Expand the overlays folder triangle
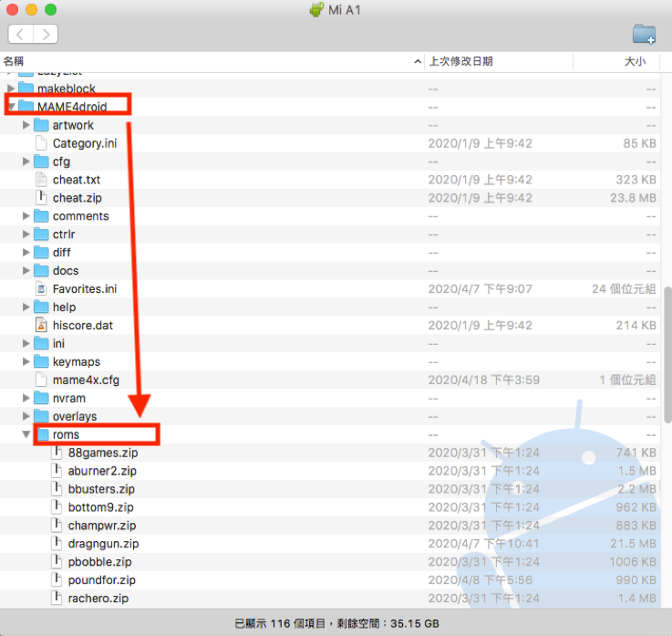This screenshot has height=636, width=672. (26, 416)
